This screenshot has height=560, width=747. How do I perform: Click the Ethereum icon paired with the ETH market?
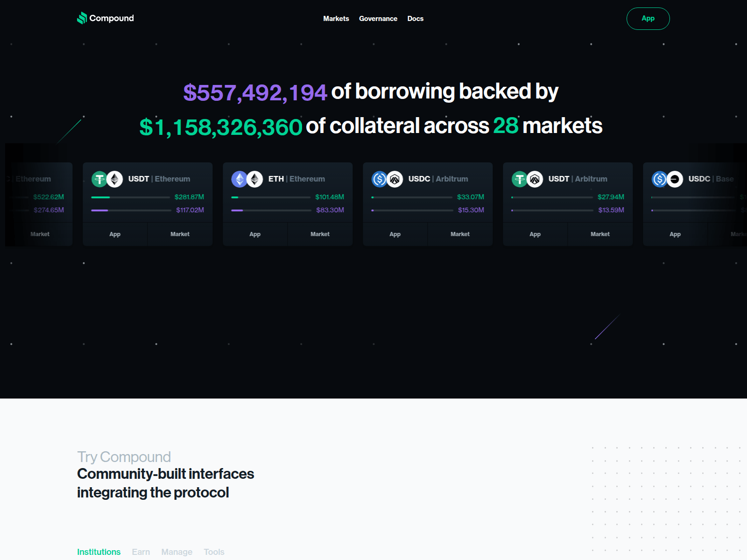[x=255, y=179]
